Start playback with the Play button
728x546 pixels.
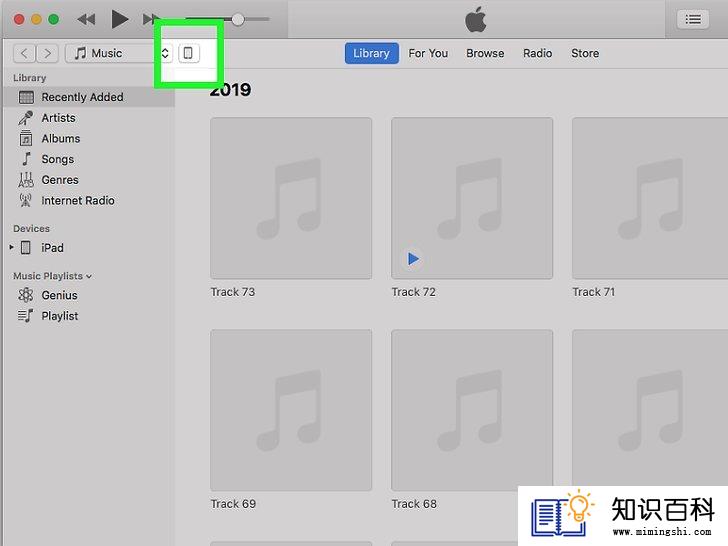tap(120, 20)
